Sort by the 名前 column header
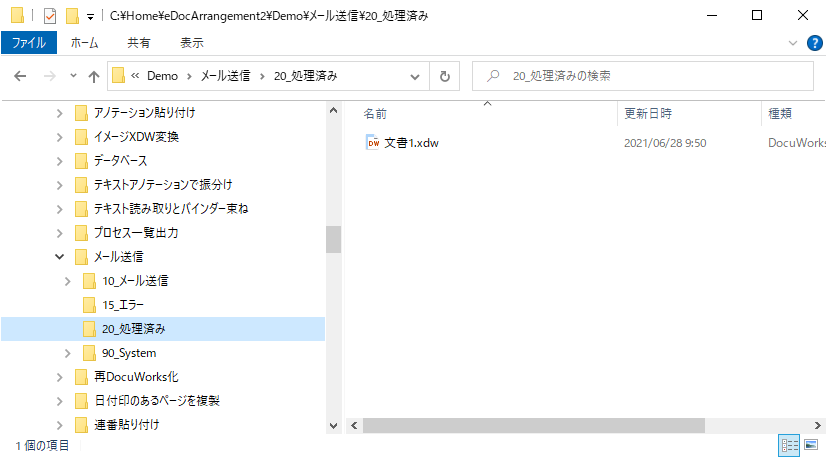The image size is (827, 458). 375,113
